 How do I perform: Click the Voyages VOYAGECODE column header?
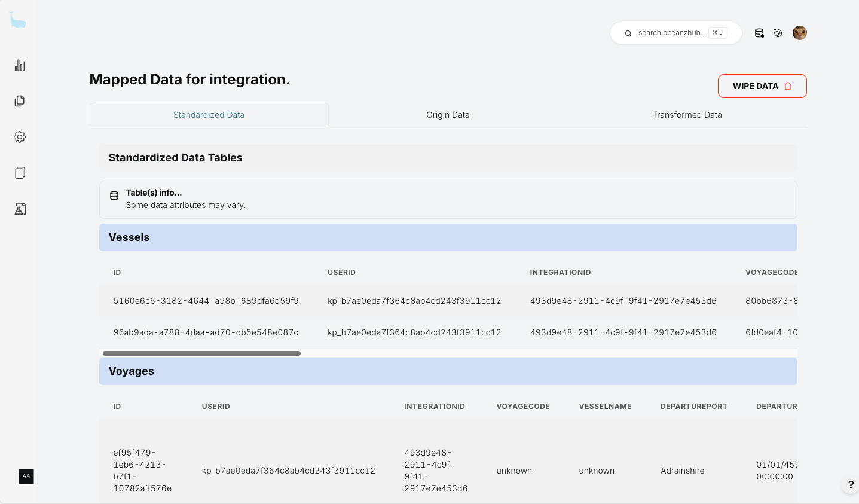[x=523, y=407]
